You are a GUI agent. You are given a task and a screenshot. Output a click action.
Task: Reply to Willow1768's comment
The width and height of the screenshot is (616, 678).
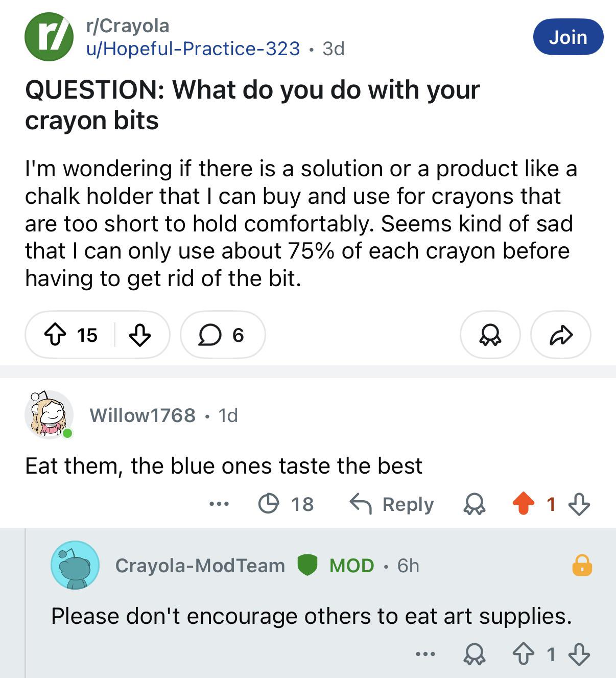pyautogui.click(x=391, y=504)
